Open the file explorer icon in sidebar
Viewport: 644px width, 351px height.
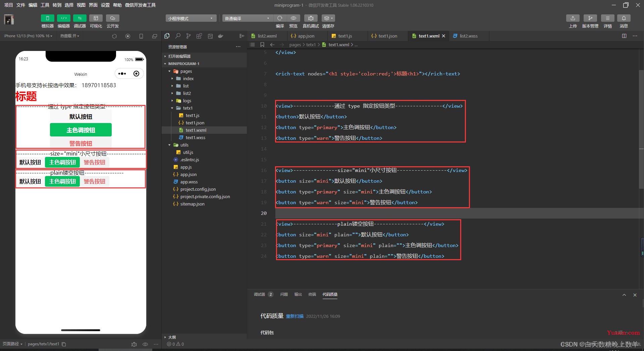(167, 36)
